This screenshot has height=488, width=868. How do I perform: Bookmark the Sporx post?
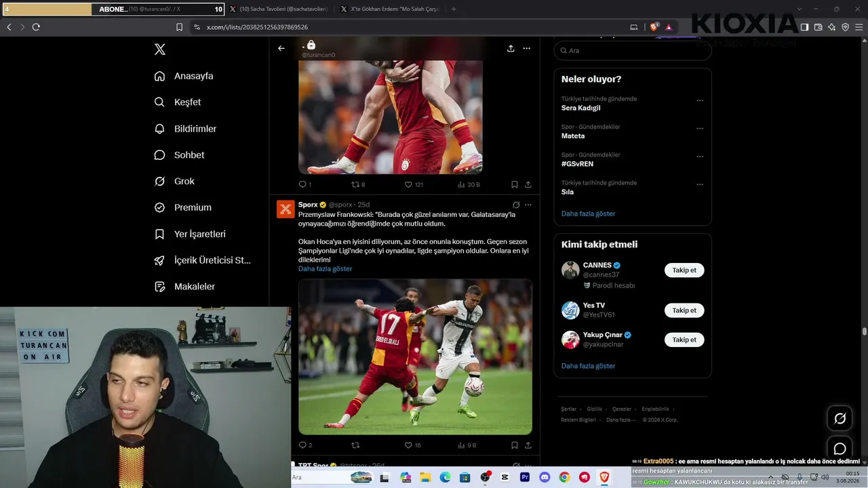point(515,445)
